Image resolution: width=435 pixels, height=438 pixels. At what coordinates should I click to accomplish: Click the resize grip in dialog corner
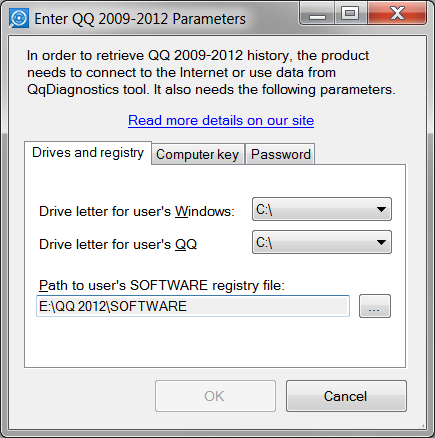pyautogui.click(x=422, y=425)
